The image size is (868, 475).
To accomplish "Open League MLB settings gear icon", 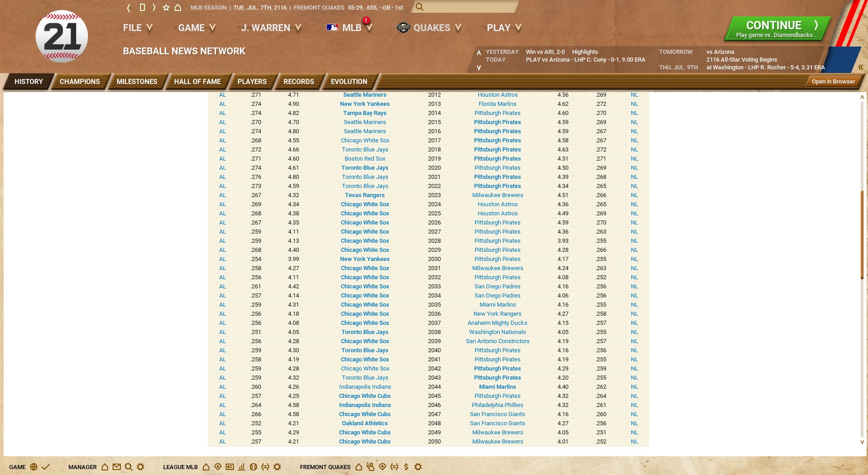I will point(277,467).
